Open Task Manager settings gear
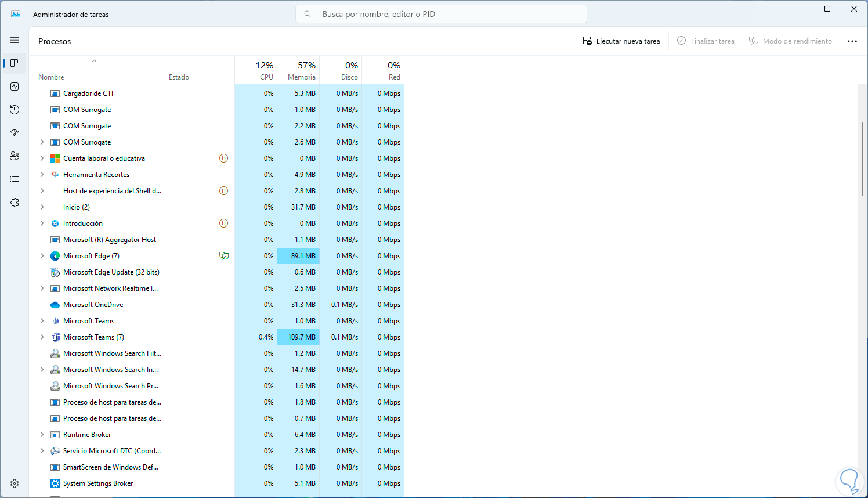 tap(15, 483)
